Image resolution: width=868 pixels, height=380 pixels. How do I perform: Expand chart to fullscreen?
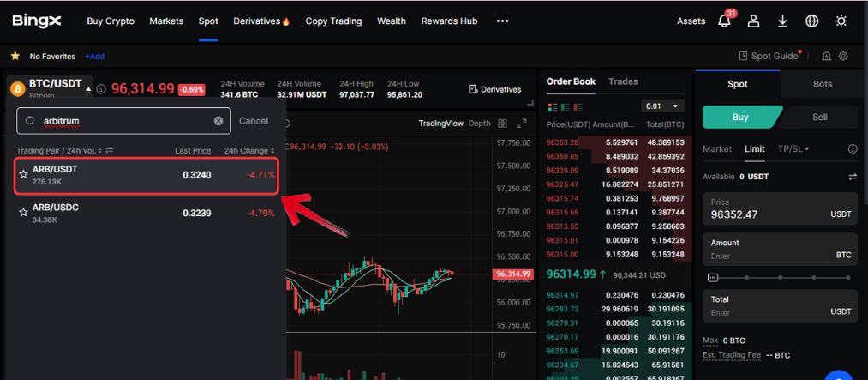(522, 124)
